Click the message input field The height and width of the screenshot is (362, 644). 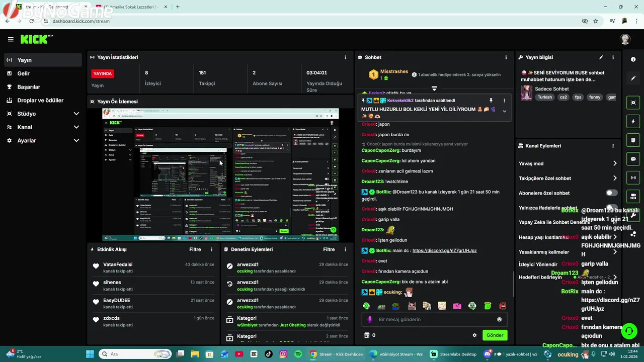pyautogui.click(x=434, y=319)
